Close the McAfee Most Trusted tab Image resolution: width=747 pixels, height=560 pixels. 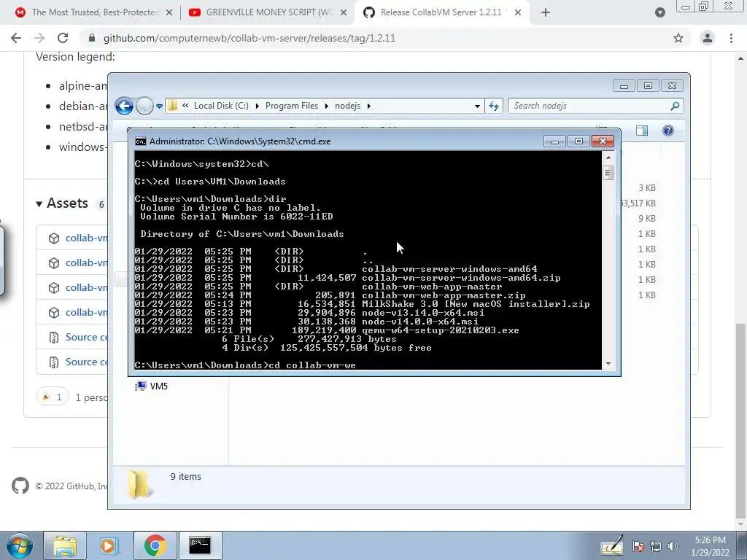[169, 12]
